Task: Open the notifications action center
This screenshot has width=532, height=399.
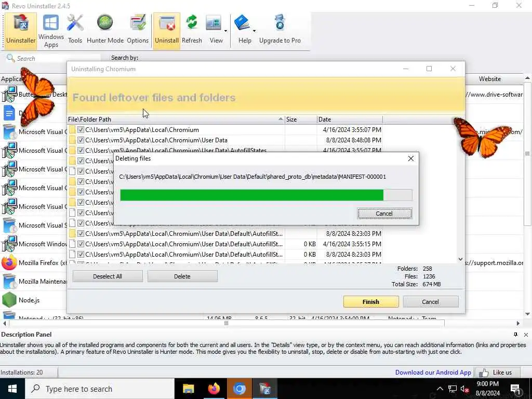Action: click(x=515, y=389)
